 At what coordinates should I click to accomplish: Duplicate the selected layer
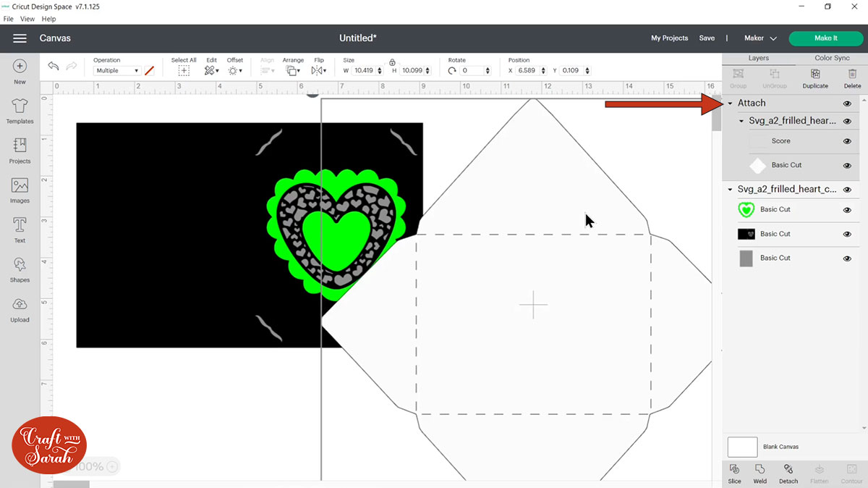point(815,79)
